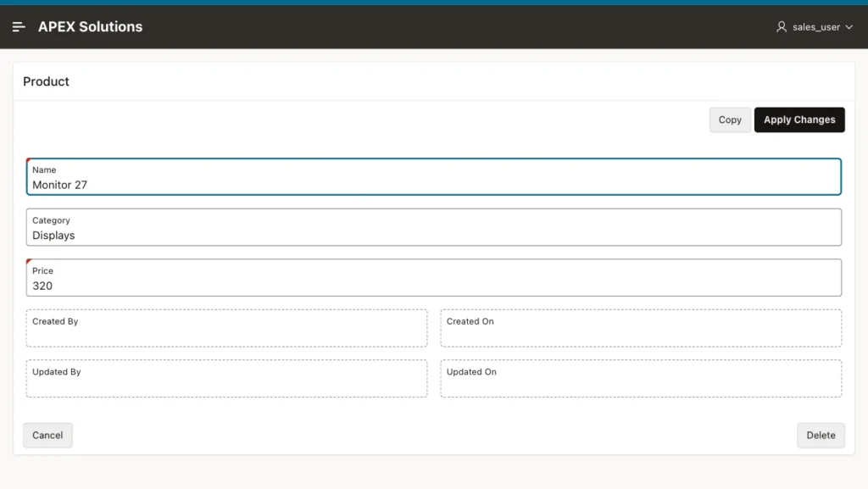Click the Created On field

(x=641, y=328)
